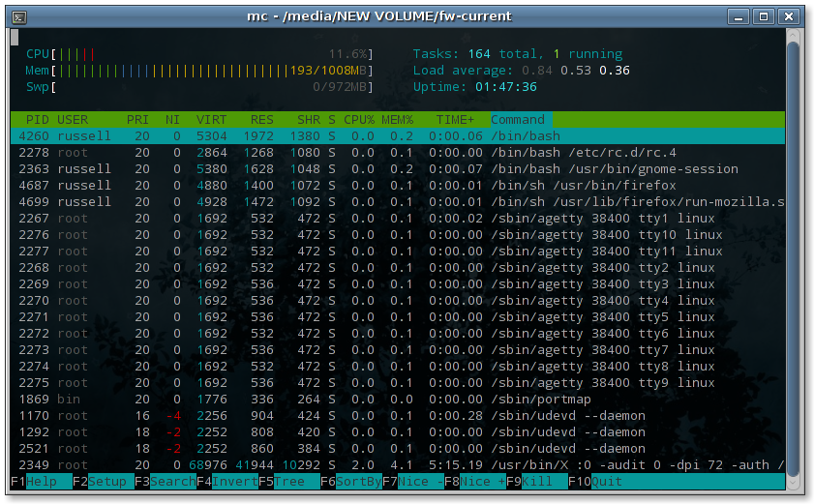
Task: Select the agetty tty3 process row
Action: click(398, 283)
